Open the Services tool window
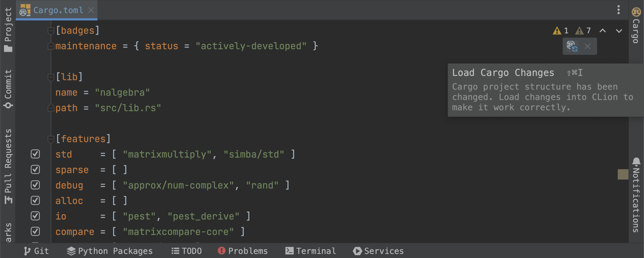644x258 pixels. click(378, 251)
